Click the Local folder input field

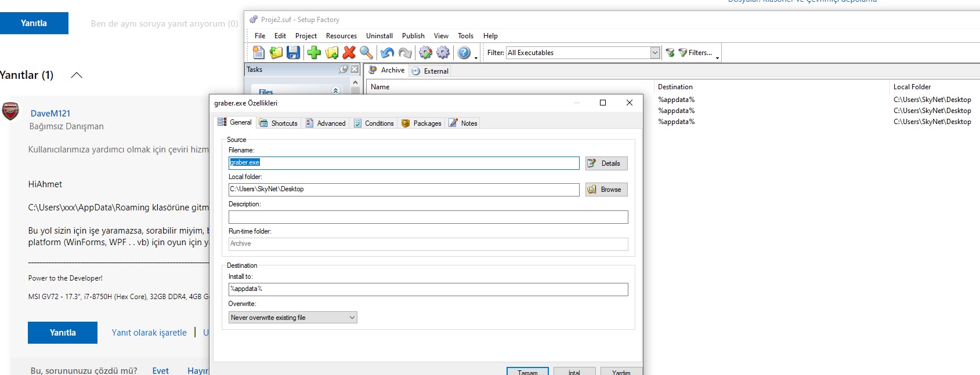(x=404, y=190)
